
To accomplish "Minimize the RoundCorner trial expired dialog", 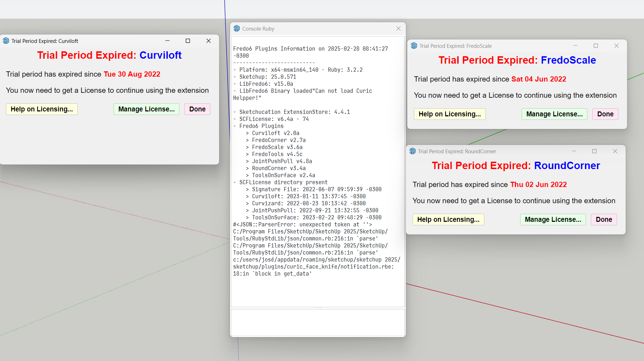I will [574, 151].
